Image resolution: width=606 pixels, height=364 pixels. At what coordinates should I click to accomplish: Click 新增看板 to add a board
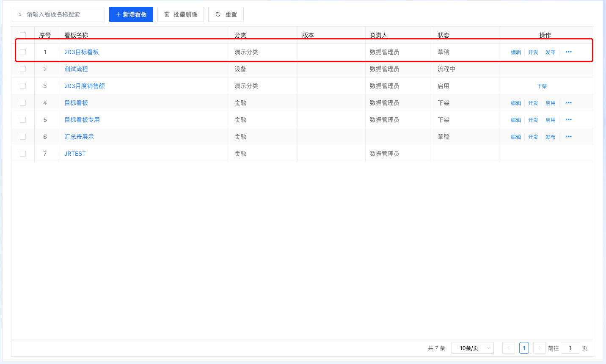click(x=131, y=14)
